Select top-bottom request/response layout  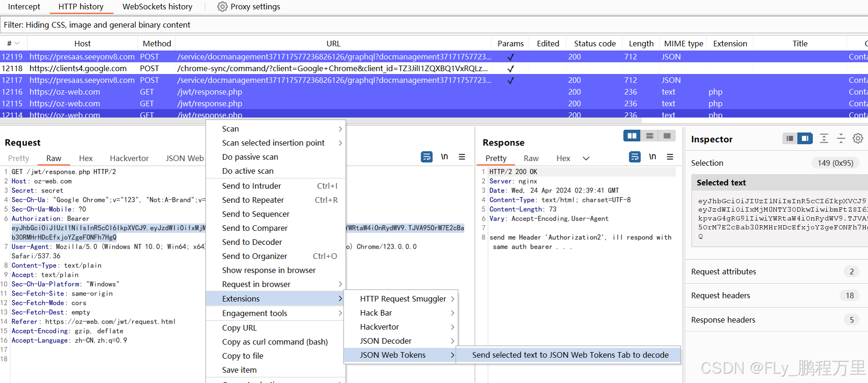[649, 136]
